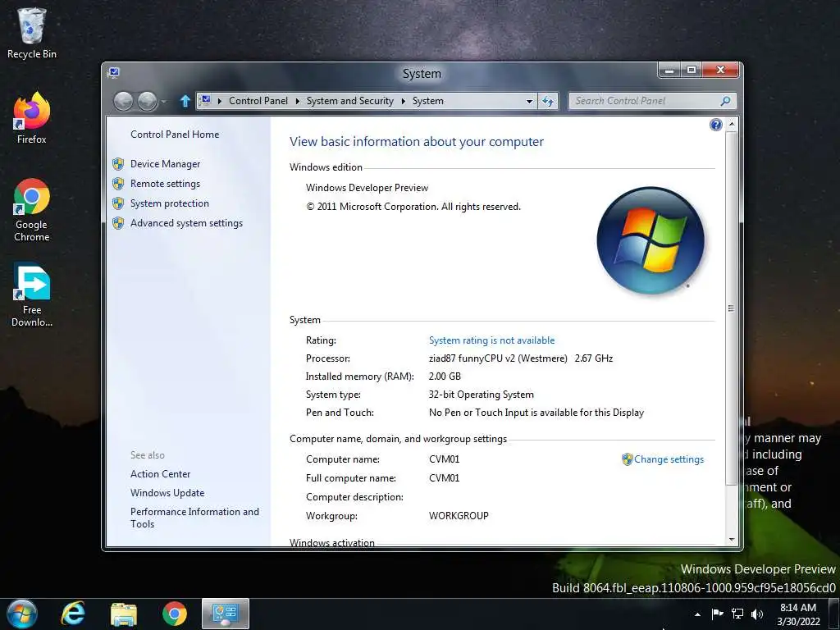The image size is (840, 630).
Task: Click the 2.00 GB memory value
Action: point(445,377)
